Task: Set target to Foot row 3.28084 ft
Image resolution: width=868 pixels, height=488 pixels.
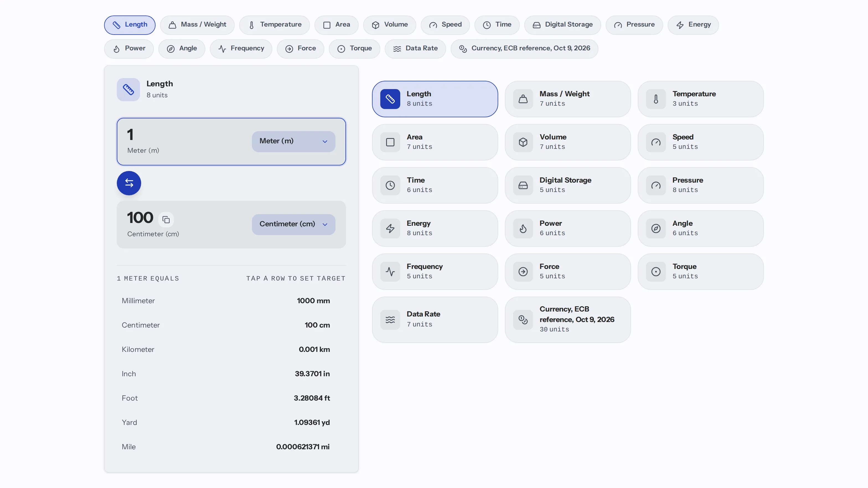Action: (x=231, y=398)
